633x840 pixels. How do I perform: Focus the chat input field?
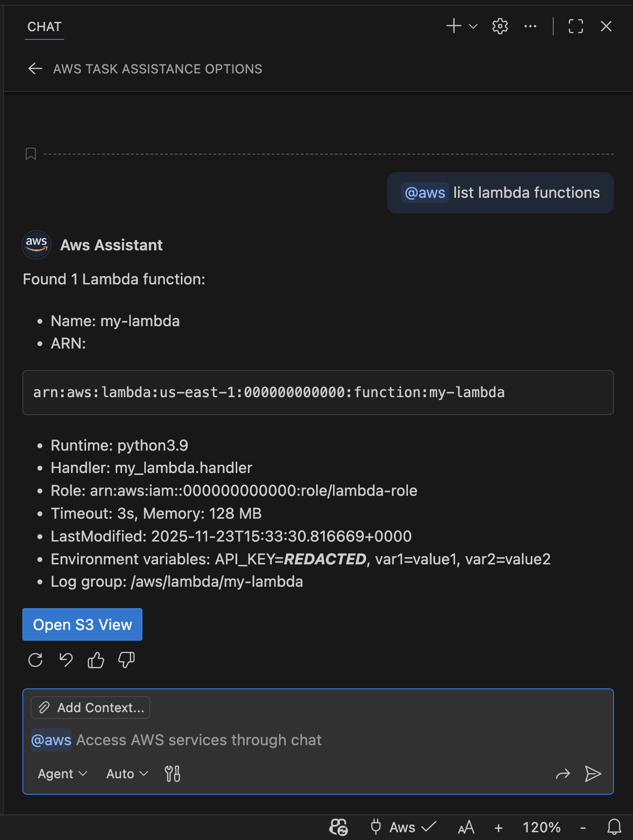click(318, 740)
